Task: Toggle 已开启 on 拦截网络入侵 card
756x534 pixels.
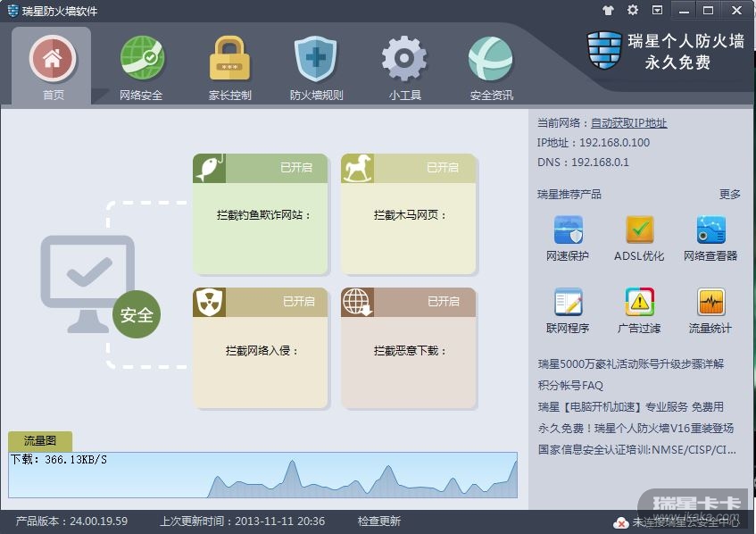Action: [x=298, y=302]
